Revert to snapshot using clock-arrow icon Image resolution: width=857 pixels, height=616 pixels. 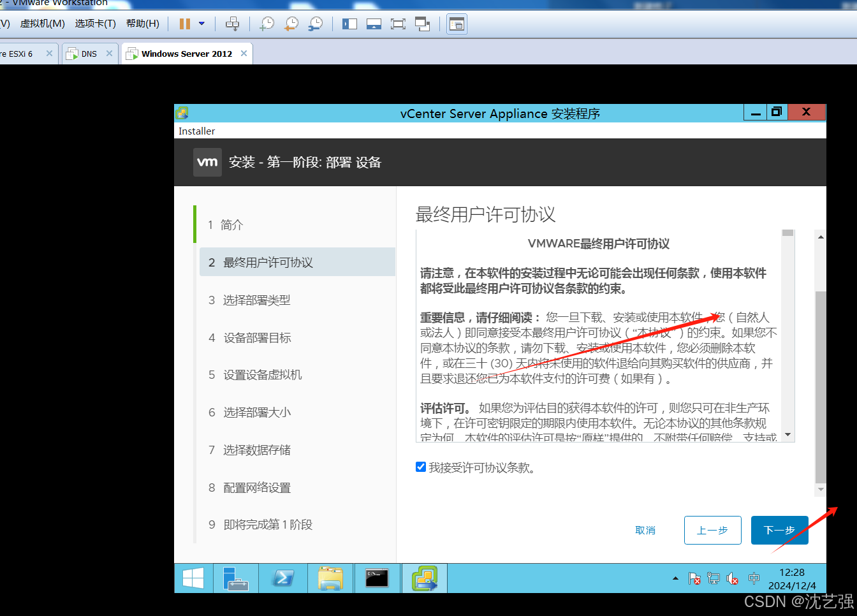coord(291,24)
